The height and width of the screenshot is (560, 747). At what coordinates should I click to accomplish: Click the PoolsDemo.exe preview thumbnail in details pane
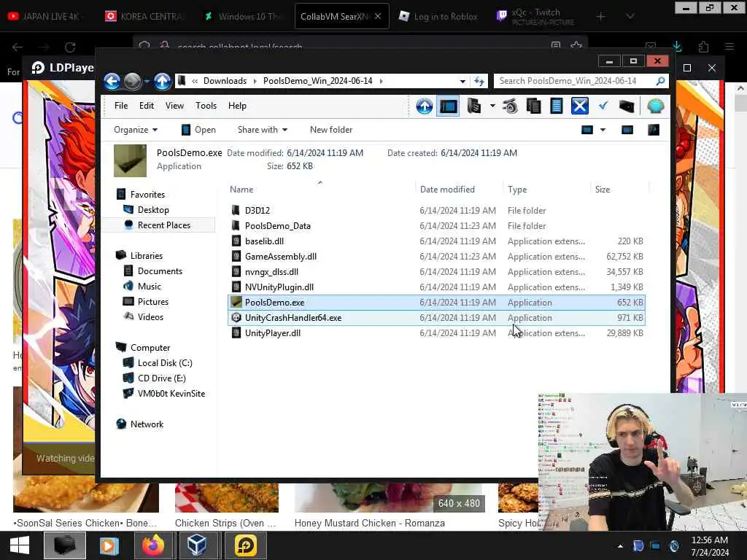pyautogui.click(x=130, y=160)
